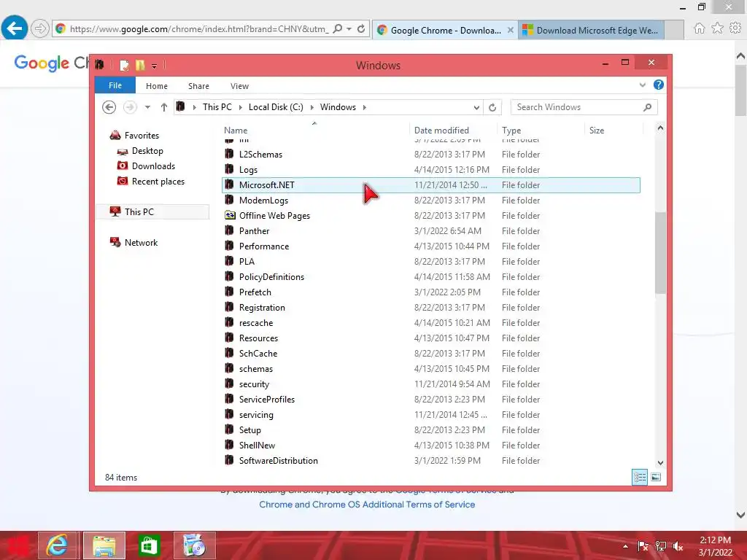Click the search magnifier in Internet Explorer's address bar
Image resolution: width=747 pixels, height=560 pixels.
337,28
